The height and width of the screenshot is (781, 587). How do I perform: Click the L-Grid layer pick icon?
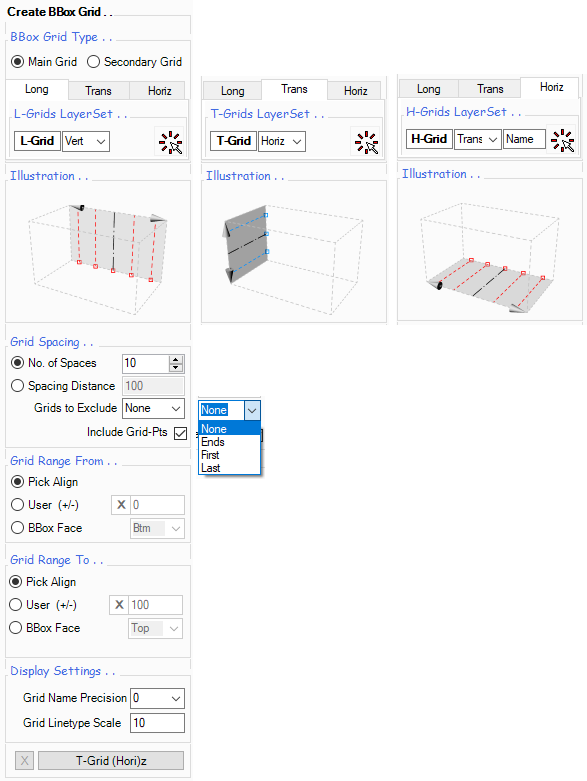(170, 142)
